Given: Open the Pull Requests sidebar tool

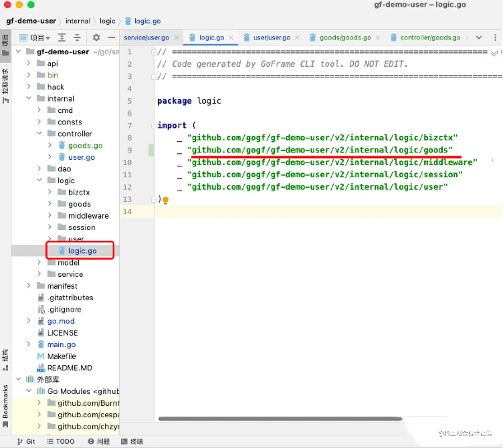Looking at the screenshot, I should [x=5, y=86].
